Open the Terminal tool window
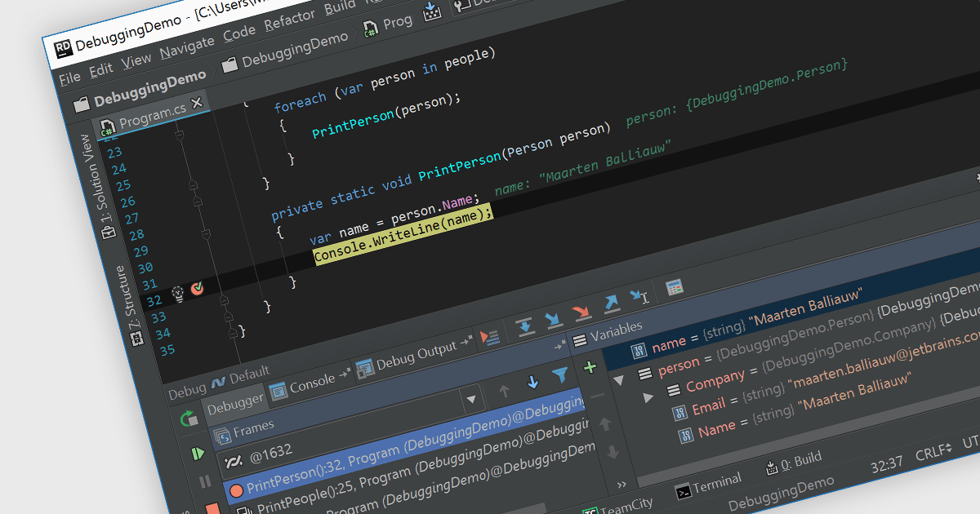Image resolution: width=980 pixels, height=514 pixels. tap(708, 485)
